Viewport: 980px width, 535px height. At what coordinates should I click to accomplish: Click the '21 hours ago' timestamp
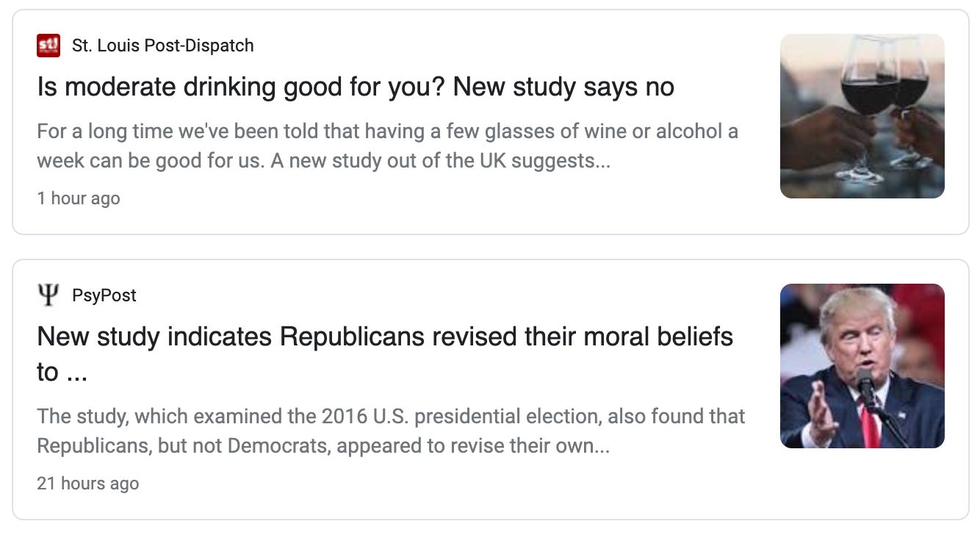(87, 484)
